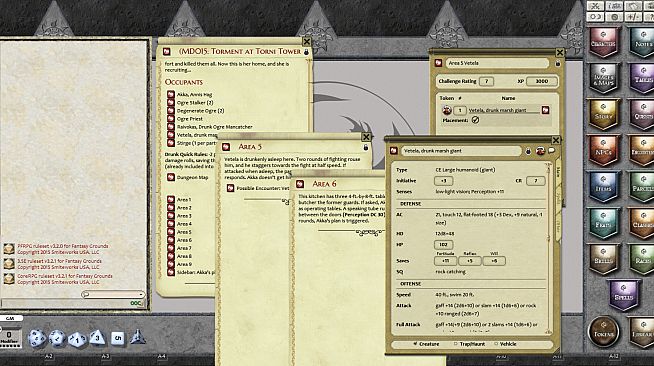Pick up the d12 die
Image resolution: width=654 pixels, height=366 pixels.
(57, 338)
